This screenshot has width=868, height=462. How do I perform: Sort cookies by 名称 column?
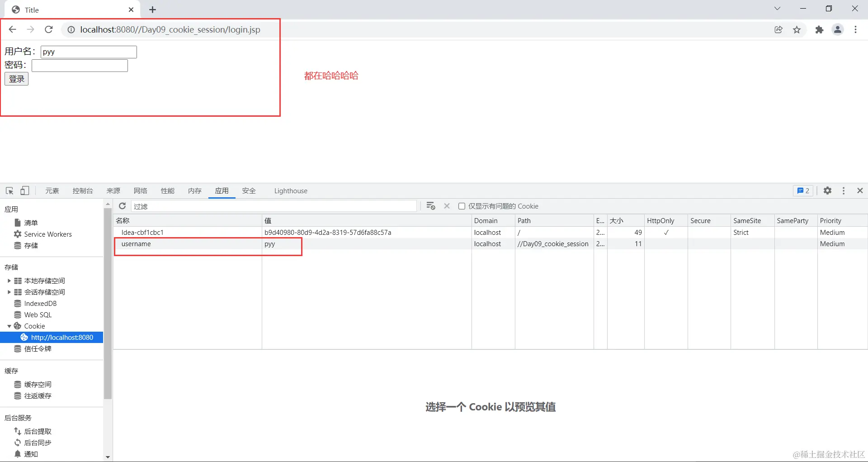188,220
